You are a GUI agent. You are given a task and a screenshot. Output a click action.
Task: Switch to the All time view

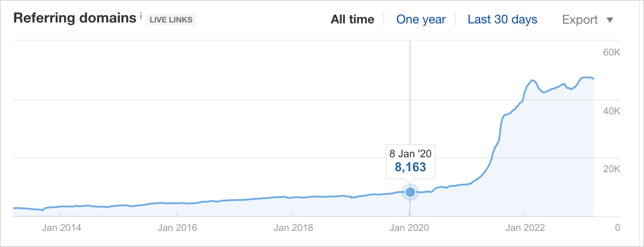tap(353, 19)
